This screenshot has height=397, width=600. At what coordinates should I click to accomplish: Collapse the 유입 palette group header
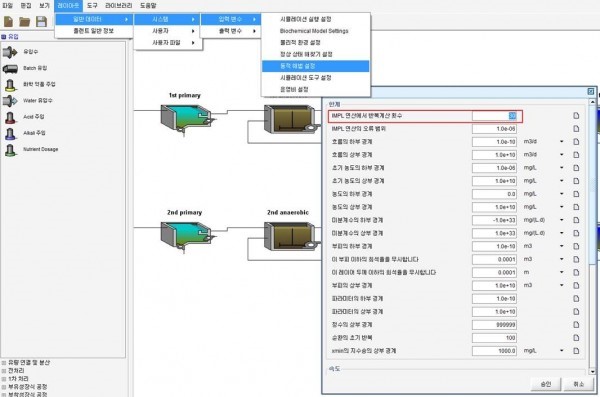coord(10,37)
